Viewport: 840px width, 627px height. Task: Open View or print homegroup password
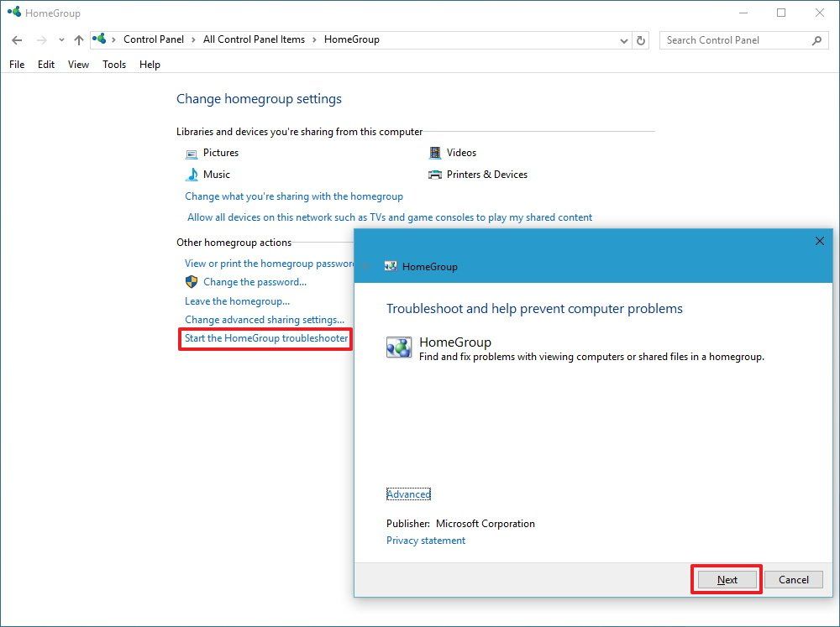click(269, 264)
